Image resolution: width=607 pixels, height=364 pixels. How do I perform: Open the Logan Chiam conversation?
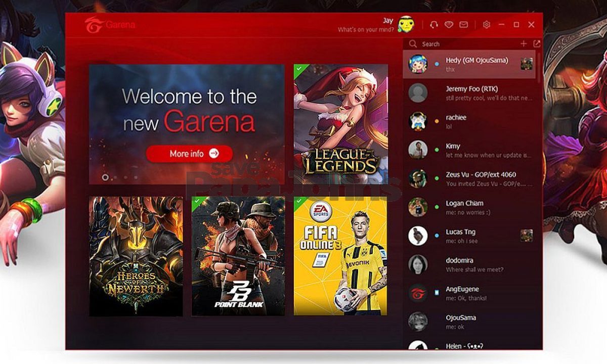[x=470, y=207]
